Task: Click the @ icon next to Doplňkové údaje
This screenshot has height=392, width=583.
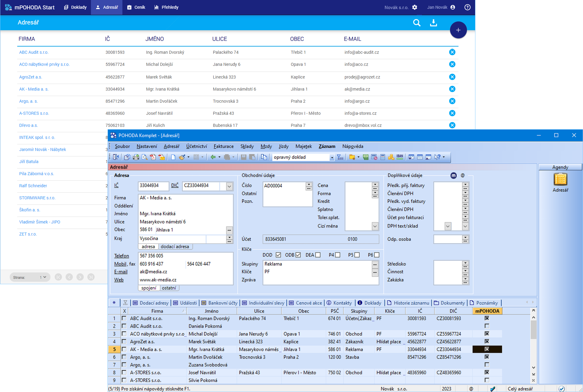Action: (463, 175)
